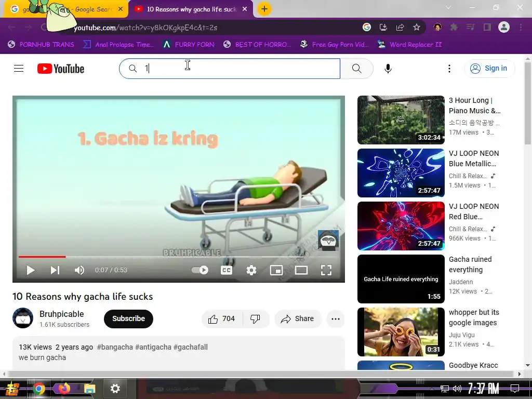Click the #gachafall hashtag

click(190, 347)
